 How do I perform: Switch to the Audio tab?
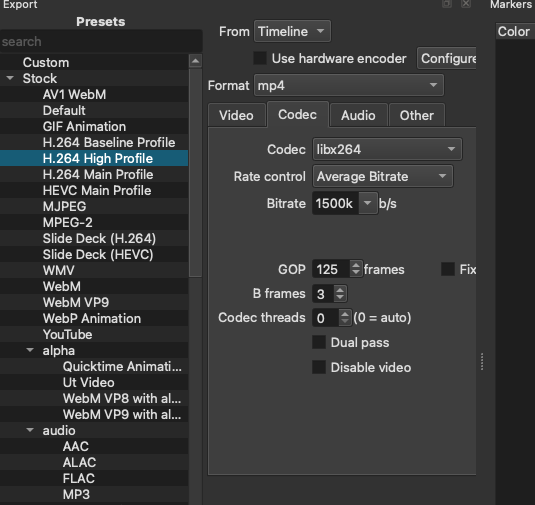coord(358,115)
